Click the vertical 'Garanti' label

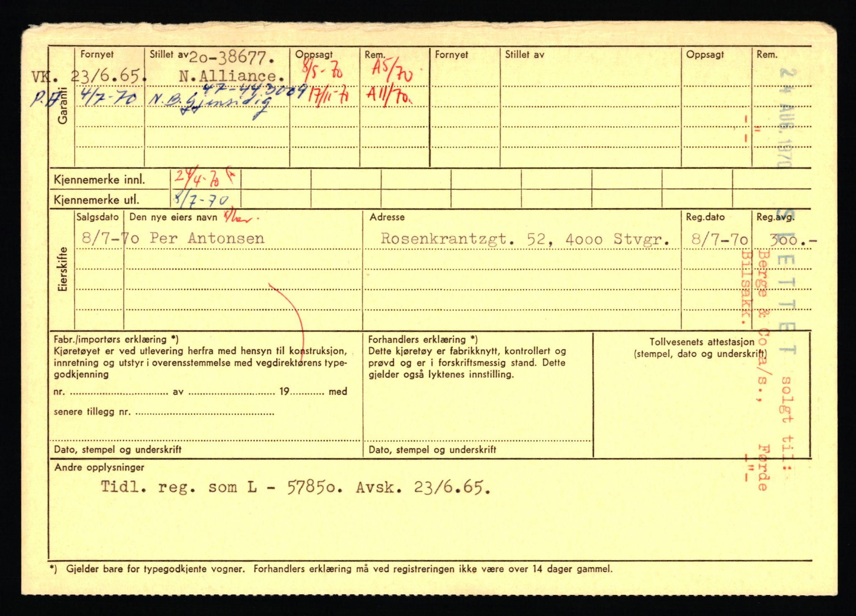[x=63, y=106]
